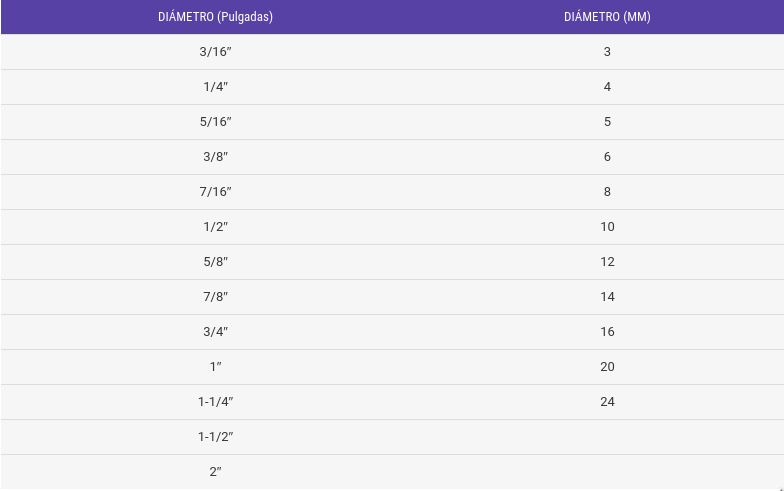Select the 3/16″ inch diameter cell
This screenshot has height=491, width=784.
click(215, 52)
